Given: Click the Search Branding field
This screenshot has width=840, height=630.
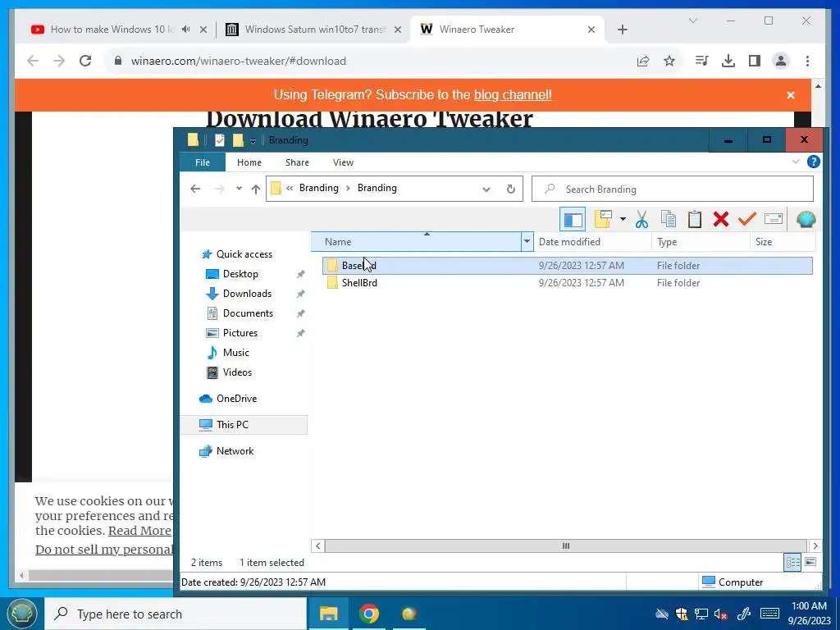Looking at the screenshot, I should pos(673,189).
